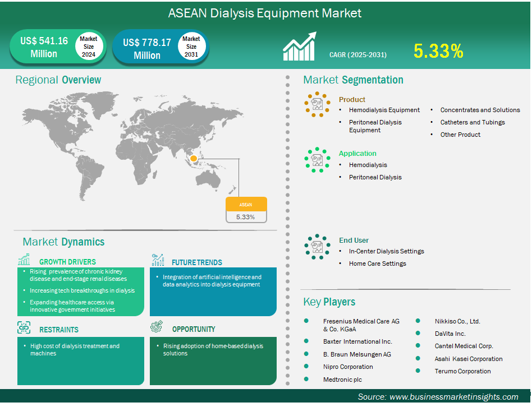The image size is (532, 407).
Task: Click Nikkiso Co., Ltd. entry
Action: [457, 321]
